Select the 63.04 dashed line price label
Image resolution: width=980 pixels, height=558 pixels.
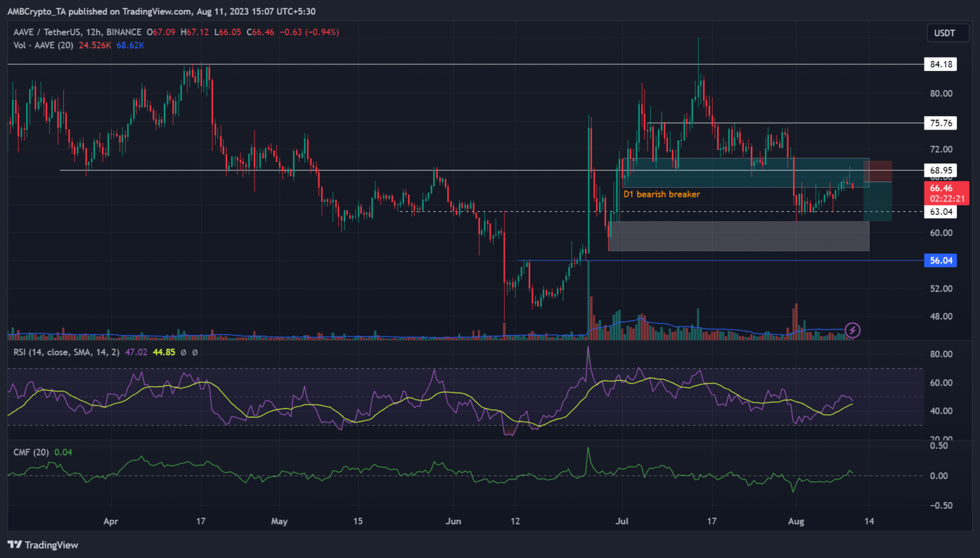tap(940, 212)
